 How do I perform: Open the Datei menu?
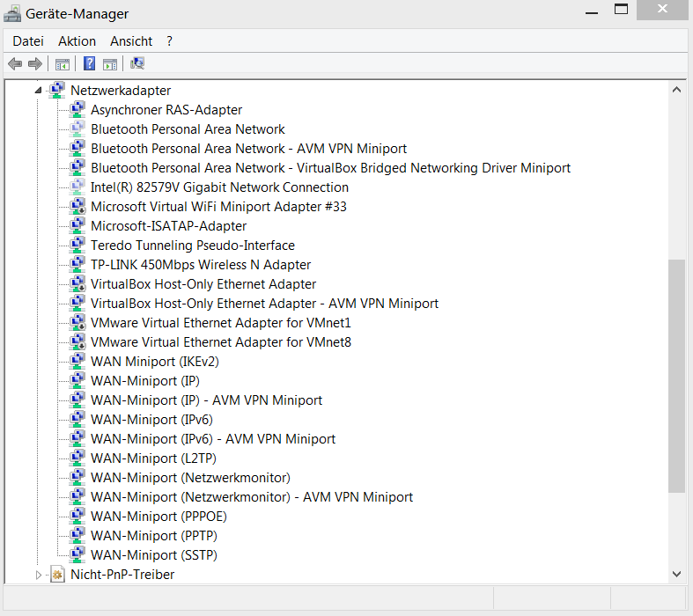[x=28, y=41]
